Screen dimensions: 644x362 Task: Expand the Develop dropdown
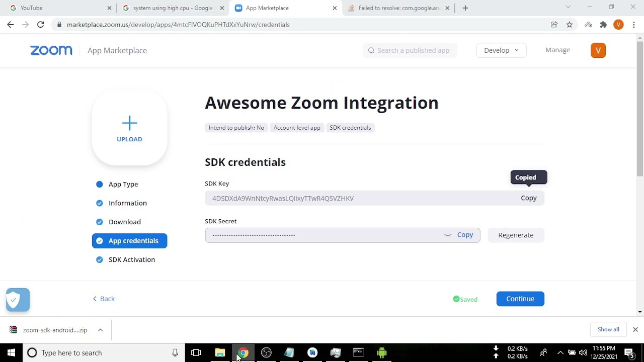501,50
